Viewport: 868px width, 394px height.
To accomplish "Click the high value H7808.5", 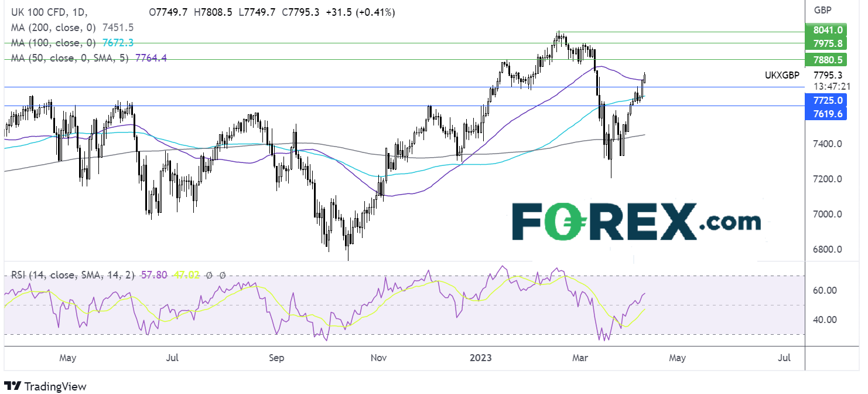I will point(214,12).
